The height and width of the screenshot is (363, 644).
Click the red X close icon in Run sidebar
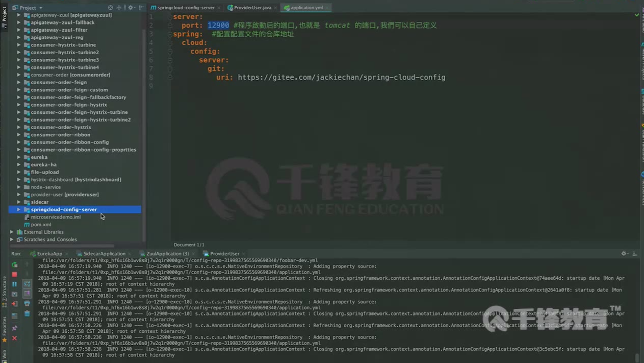14,338
